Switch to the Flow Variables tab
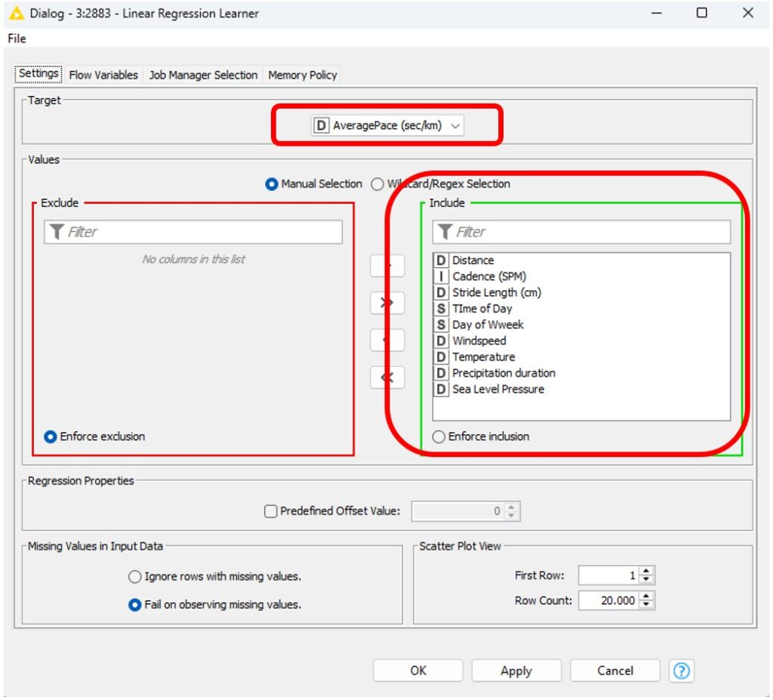 [103, 75]
